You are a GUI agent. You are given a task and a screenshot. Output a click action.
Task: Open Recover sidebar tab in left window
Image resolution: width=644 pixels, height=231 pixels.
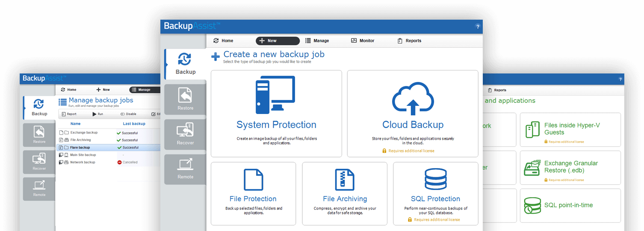click(x=39, y=162)
